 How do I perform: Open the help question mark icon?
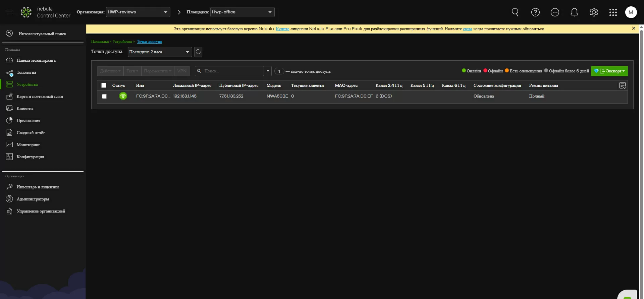(535, 12)
